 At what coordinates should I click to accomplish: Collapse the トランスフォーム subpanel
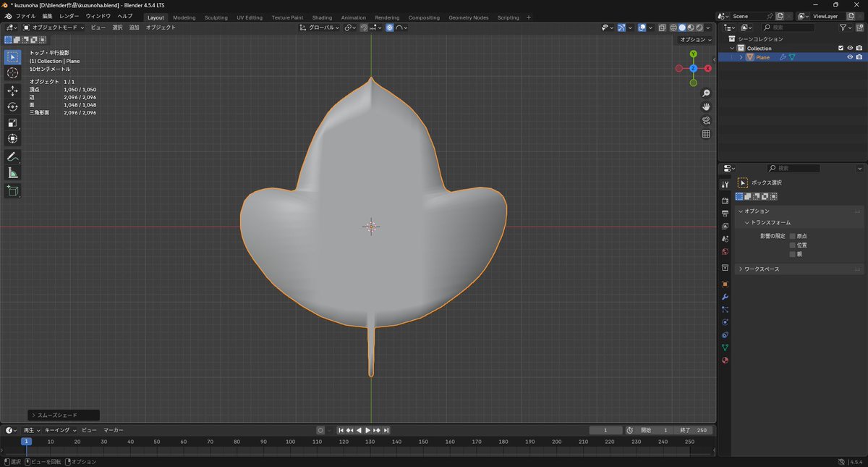[x=771, y=222]
